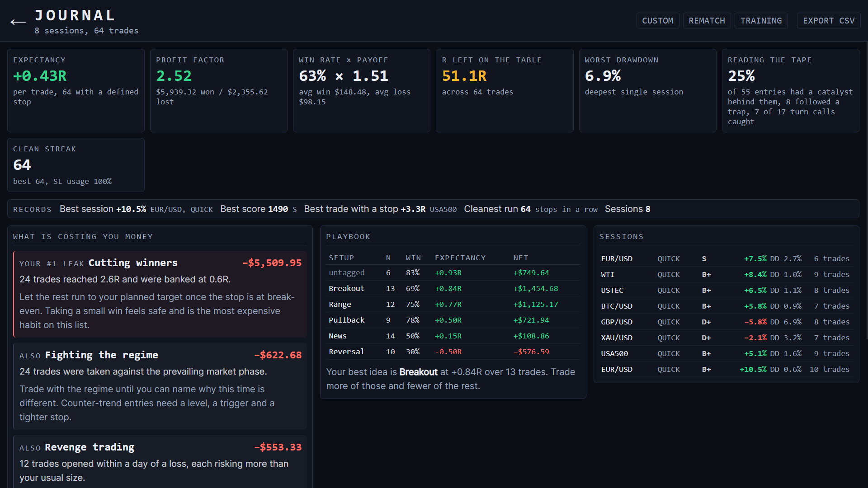
Task: Sort playbook by NET column header
Action: [x=521, y=258]
